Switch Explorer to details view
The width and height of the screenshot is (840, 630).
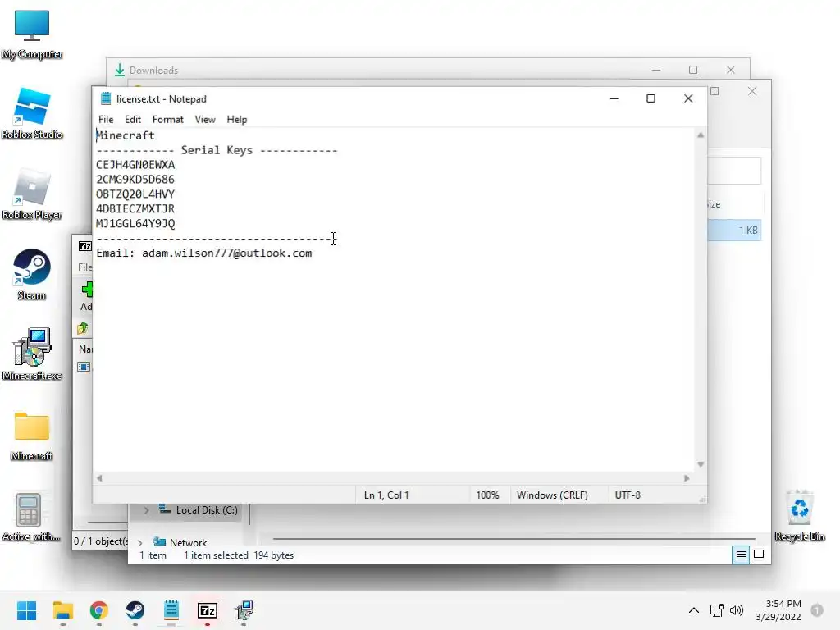pos(741,555)
